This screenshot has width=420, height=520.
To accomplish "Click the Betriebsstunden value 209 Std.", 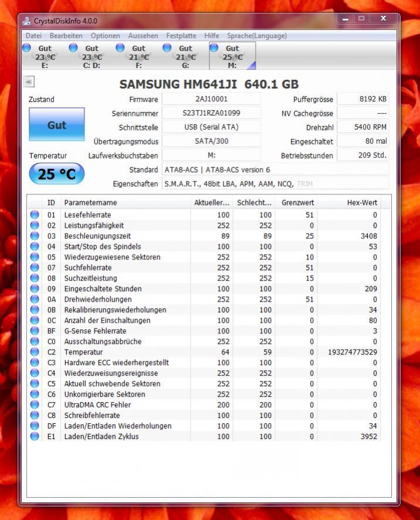I will pyautogui.click(x=363, y=155).
